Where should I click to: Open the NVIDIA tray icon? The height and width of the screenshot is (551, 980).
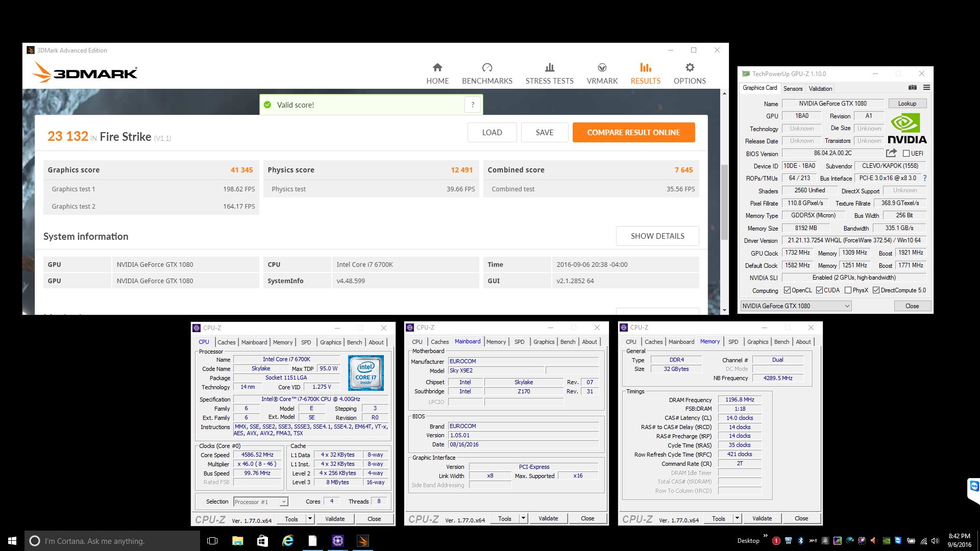tap(887, 541)
